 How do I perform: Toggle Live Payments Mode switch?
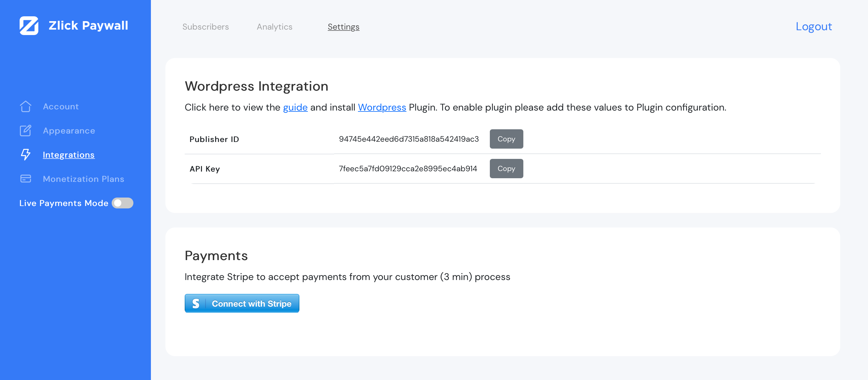click(122, 203)
